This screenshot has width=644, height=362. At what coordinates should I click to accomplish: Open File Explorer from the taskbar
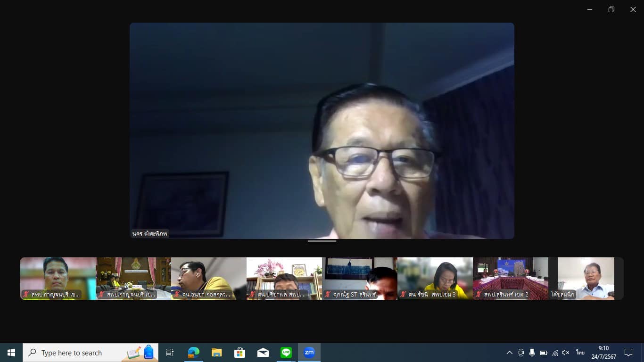click(216, 353)
